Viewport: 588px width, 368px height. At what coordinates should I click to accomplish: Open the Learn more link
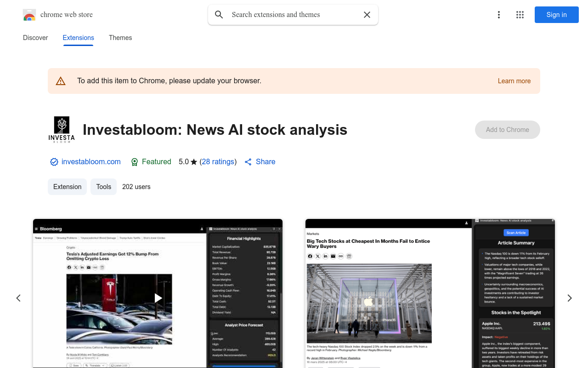coord(514,80)
